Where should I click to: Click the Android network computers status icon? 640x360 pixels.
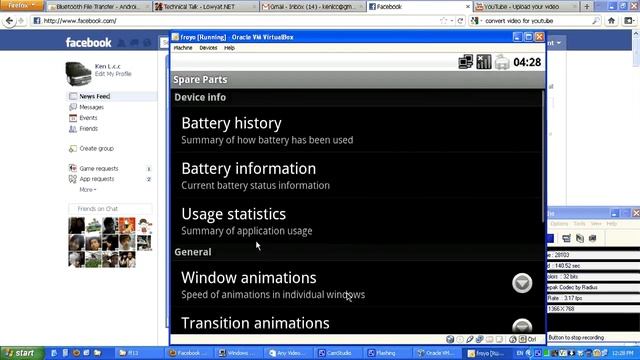(466, 62)
